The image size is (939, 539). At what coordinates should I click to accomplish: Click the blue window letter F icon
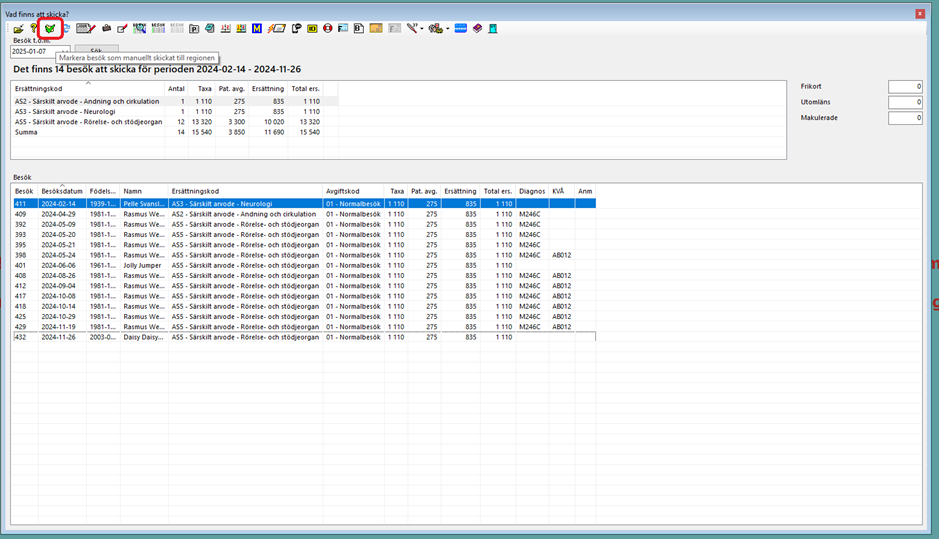point(343,28)
